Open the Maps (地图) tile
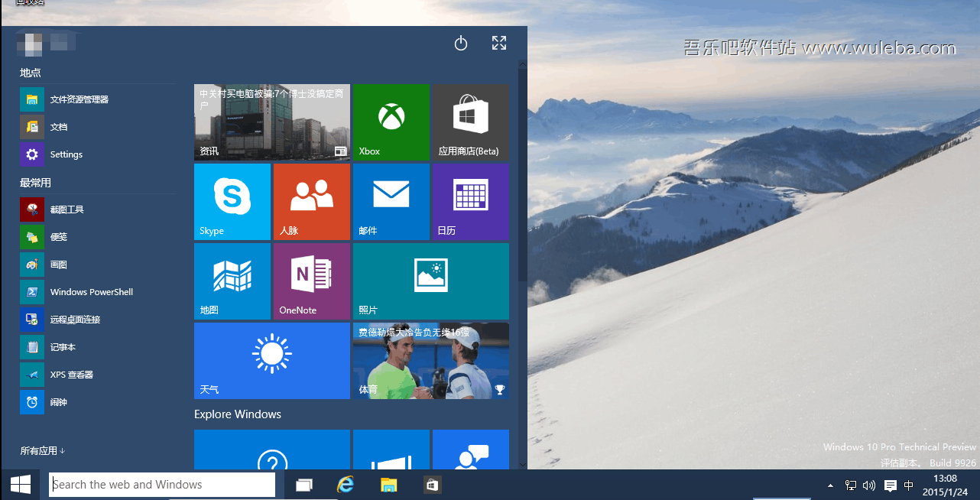Image resolution: width=980 pixels, height=500 pixels. [x=232, y=281]
